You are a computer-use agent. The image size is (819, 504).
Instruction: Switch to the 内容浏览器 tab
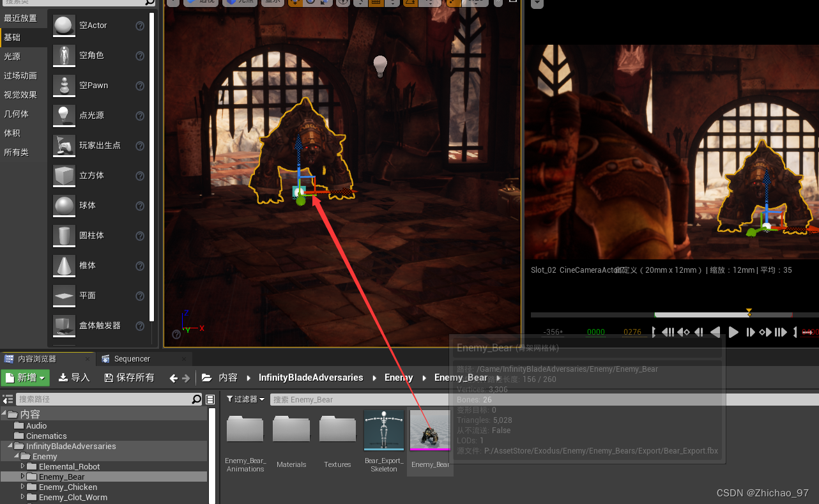48,359
